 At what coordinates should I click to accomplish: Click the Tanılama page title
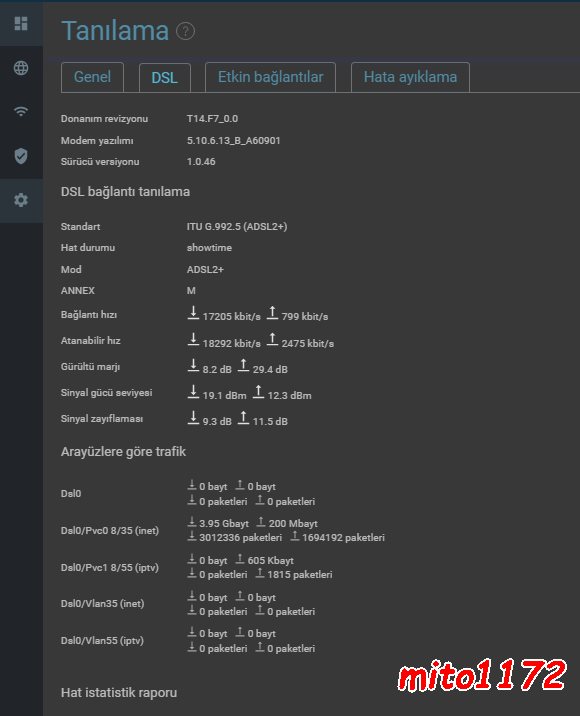coord(115,31)
